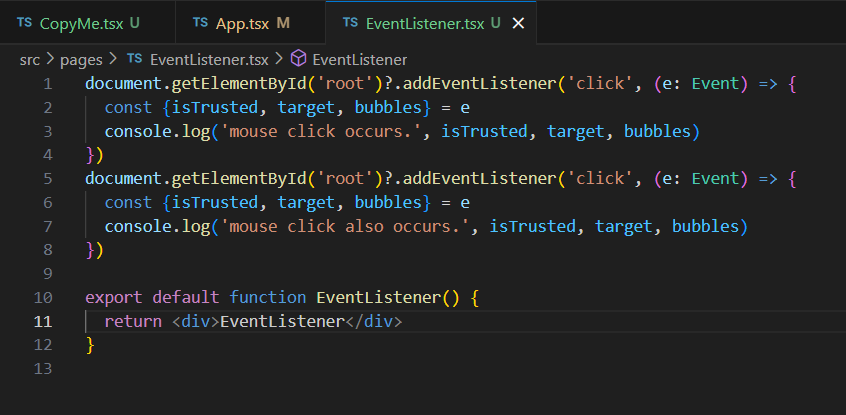Click 'console' on line 3
The width and height of the screenshot is (846, 415).
click(x=138, y=132)
